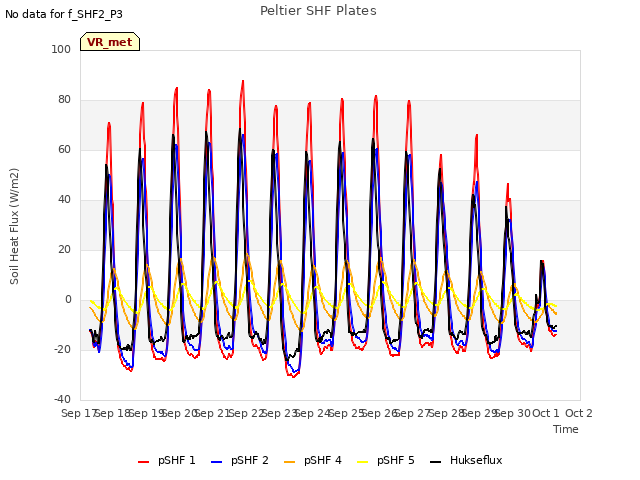
Task: Click the Soil Heat Flux axis label
Action: tap(14, 226)
